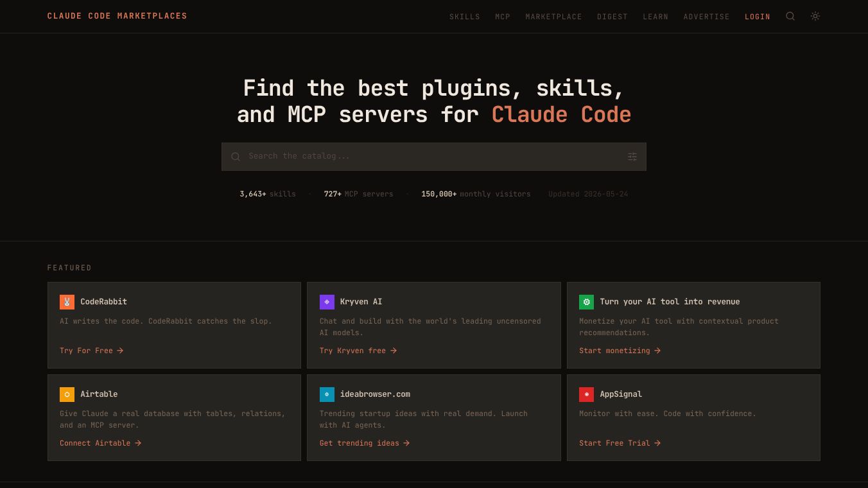Go to the Marketplace nav link
The height and width of the screenshot is (488, 868).
[553, 17]
